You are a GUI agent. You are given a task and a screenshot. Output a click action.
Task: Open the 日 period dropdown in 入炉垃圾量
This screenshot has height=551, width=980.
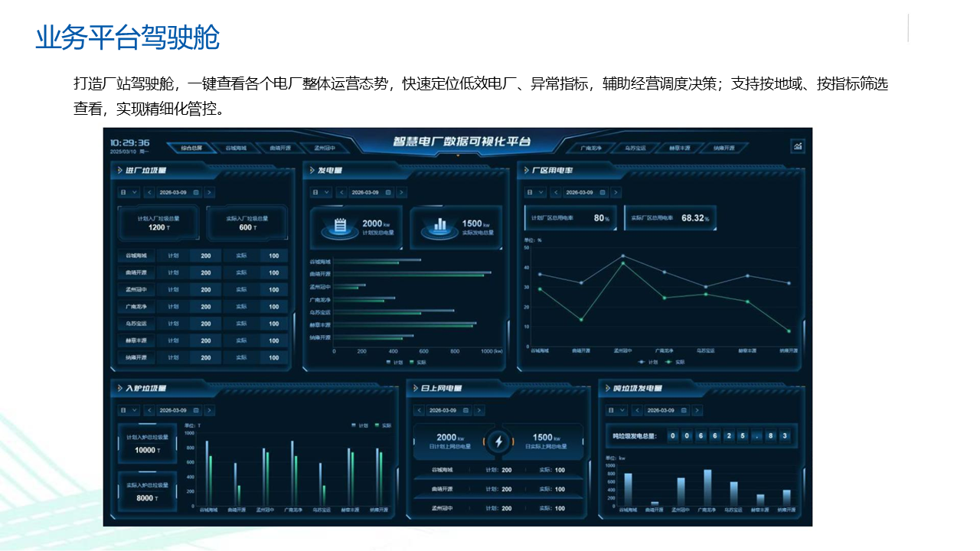[x=129, y=411]
